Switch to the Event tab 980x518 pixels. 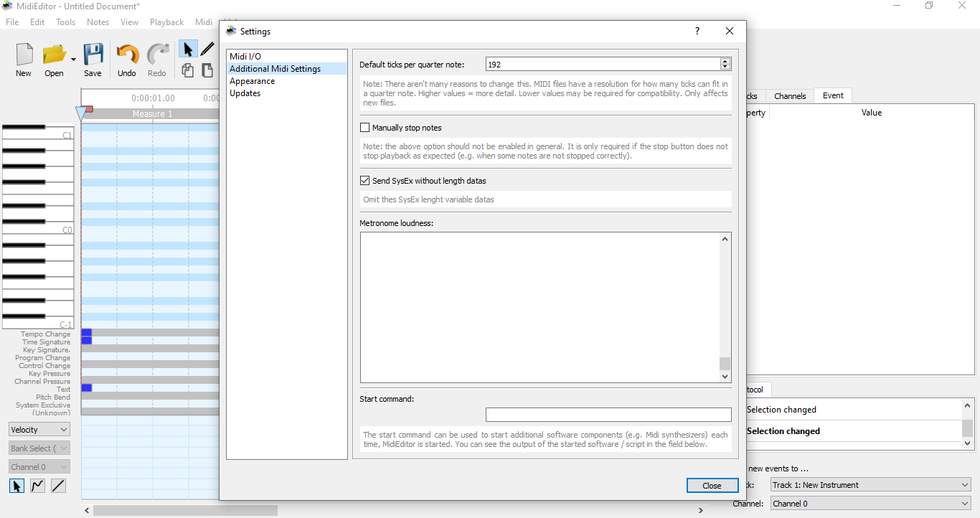tap(833, 95)
